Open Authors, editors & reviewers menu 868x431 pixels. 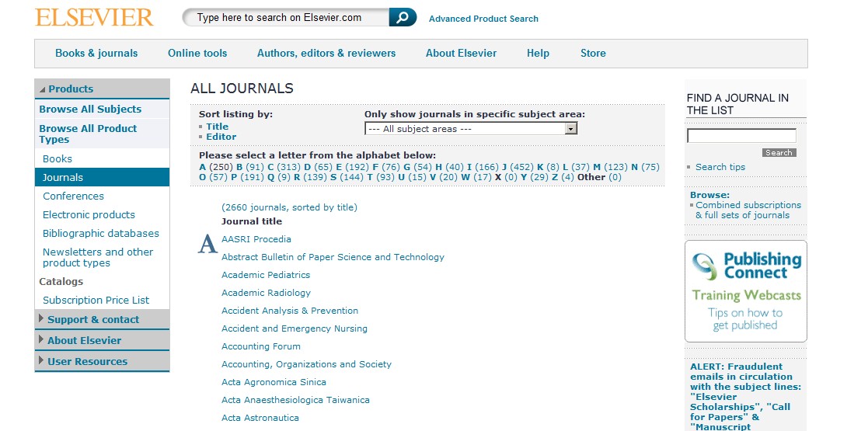[326, 53]
